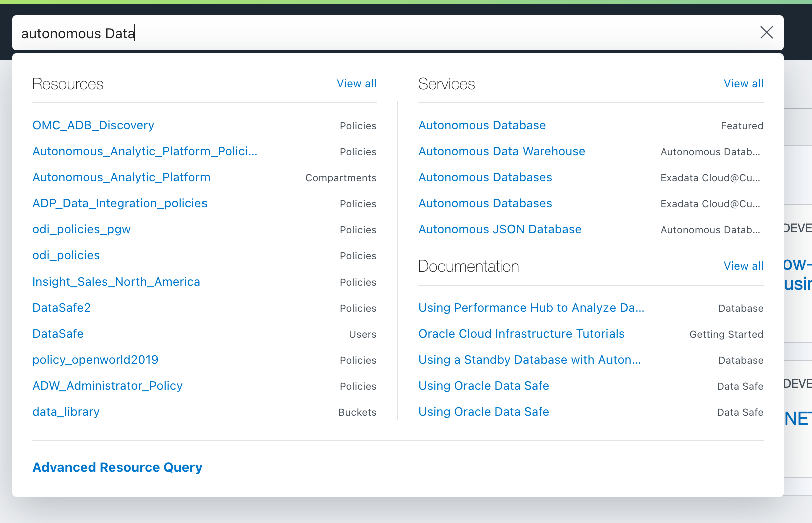Open Oracle Cloud Infrastructure Tutorials doc

pyautogui.click(x=521, y=334)
